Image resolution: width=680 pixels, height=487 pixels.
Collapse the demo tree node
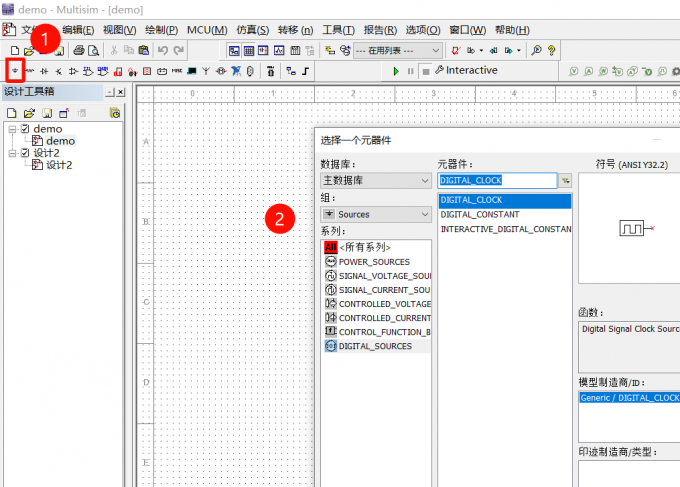(x=13, y=129)
